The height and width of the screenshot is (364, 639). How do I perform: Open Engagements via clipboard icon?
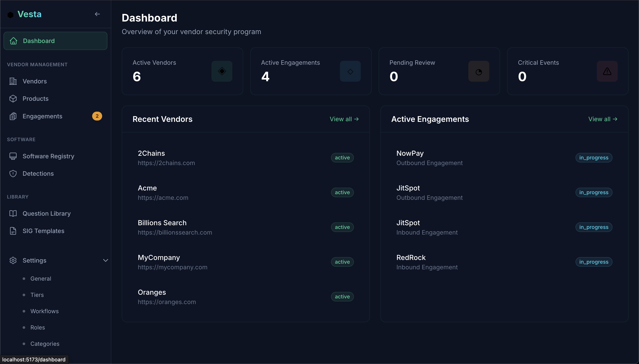click(13, 116)
